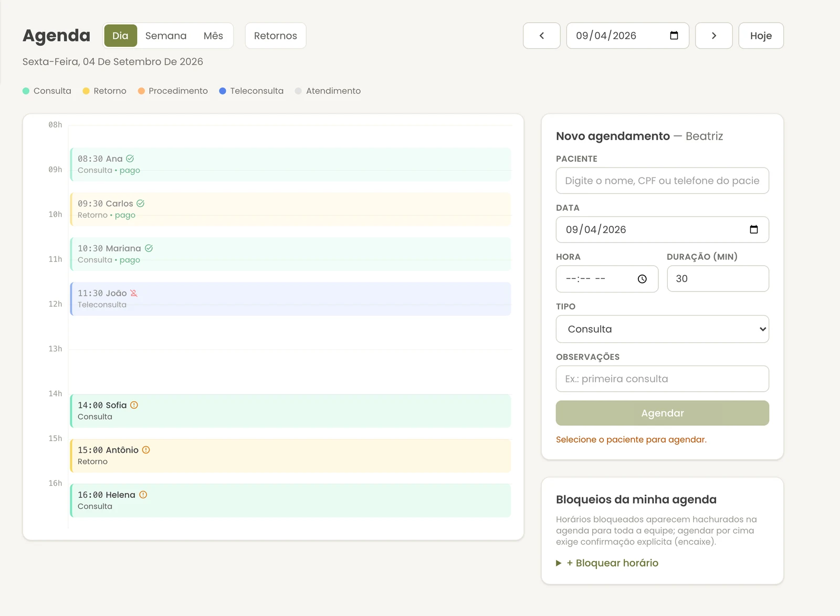This screenshot has height=616, width=840.
Task: Click the Consulta legend color dot
Action: tap(26, 91)
